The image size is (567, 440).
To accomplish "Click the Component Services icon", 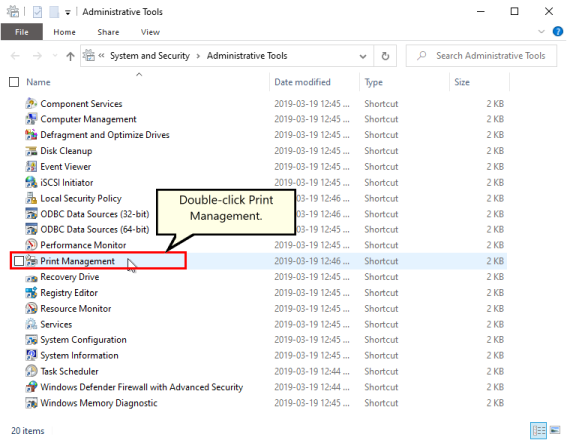I will [x=31, y=104].
